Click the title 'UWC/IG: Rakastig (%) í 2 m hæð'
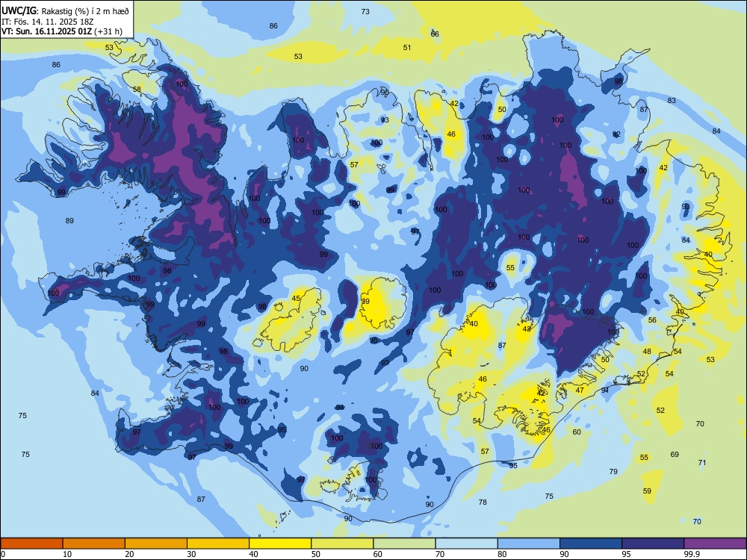 (65, 10)
